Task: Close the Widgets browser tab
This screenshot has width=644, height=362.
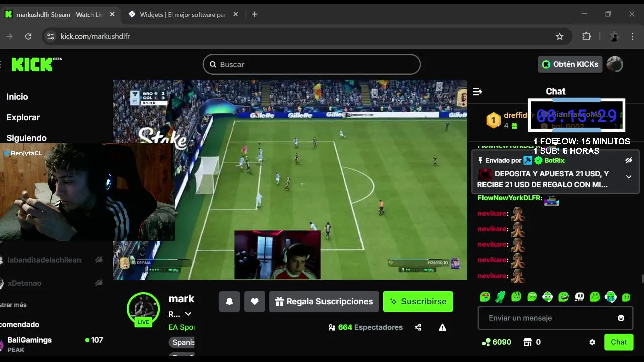Action: click(x=235, y=14)
